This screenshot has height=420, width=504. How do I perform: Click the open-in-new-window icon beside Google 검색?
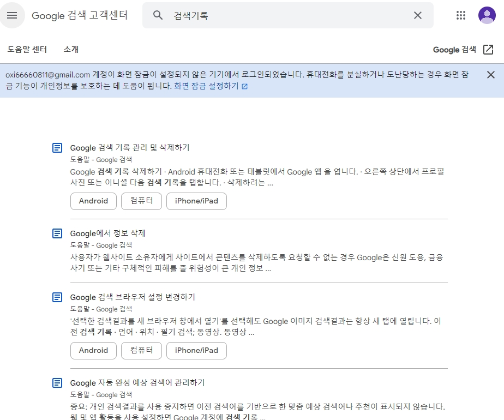coord(488,50)
